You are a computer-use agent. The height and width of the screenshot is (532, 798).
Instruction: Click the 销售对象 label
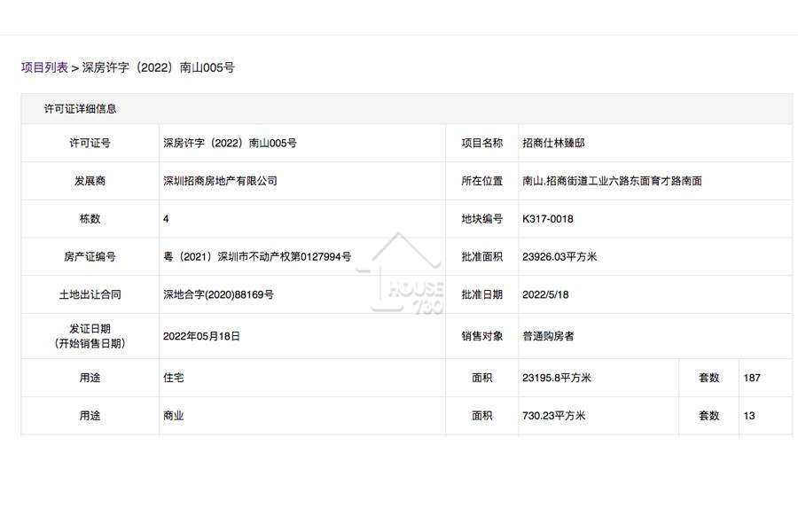pos(482,336)
